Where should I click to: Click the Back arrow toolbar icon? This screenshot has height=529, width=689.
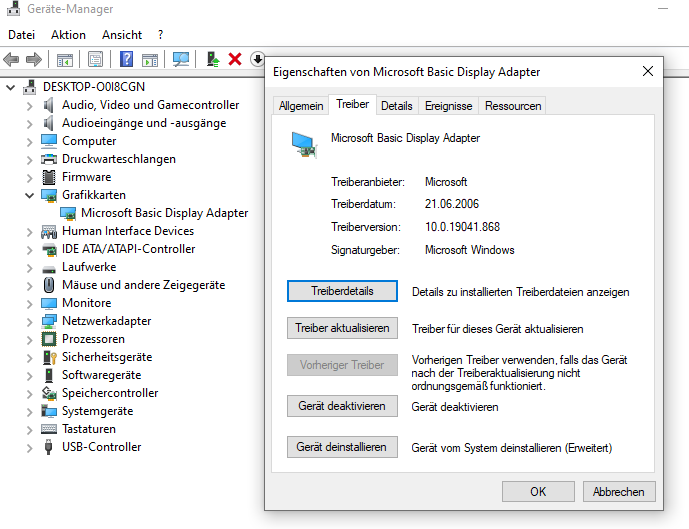click(x=11, y=59)
